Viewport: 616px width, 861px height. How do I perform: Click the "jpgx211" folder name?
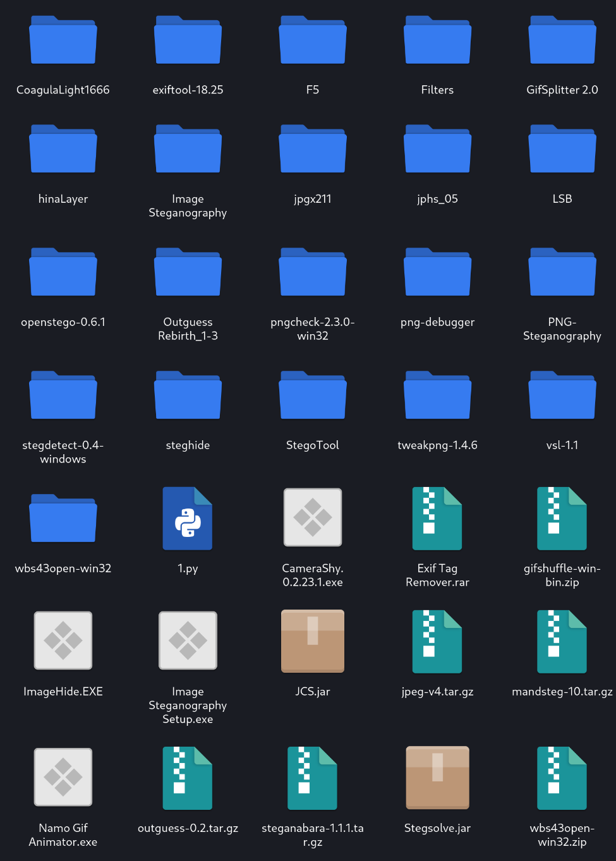313,199
